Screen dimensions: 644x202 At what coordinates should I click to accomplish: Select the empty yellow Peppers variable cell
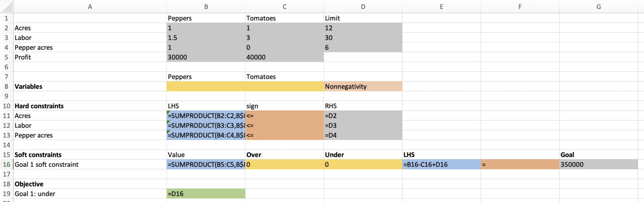point(206,86)
